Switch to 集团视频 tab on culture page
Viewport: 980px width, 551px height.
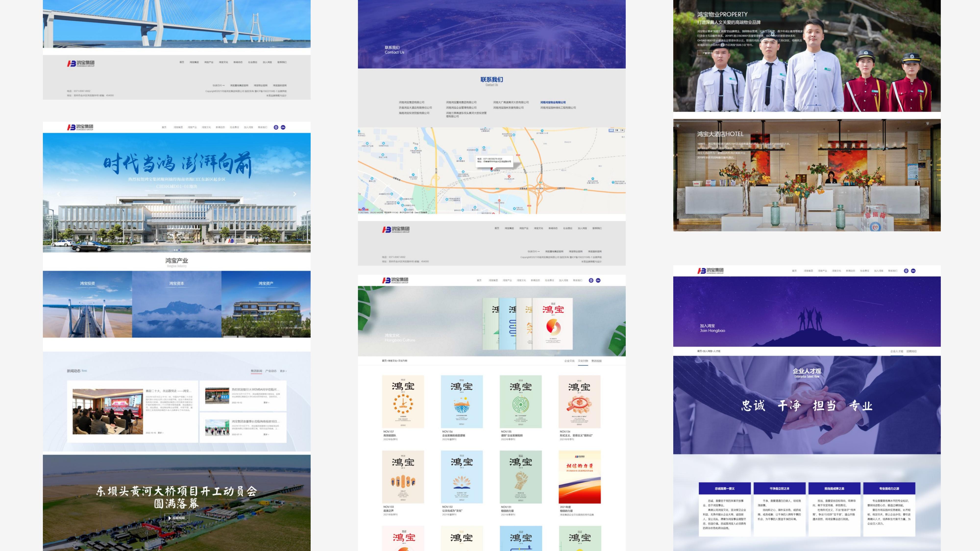pos(597,361)
